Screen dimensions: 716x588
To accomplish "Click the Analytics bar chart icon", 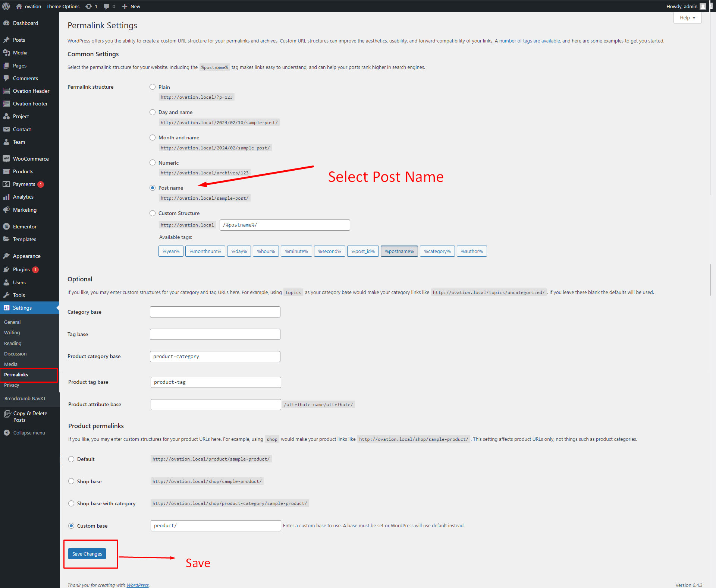I will click(6, 197).
